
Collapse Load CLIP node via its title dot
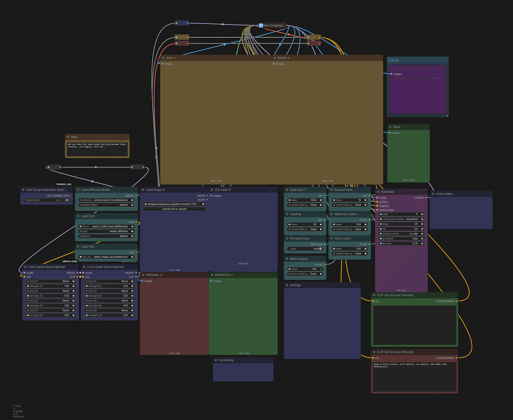click(78, 216)
